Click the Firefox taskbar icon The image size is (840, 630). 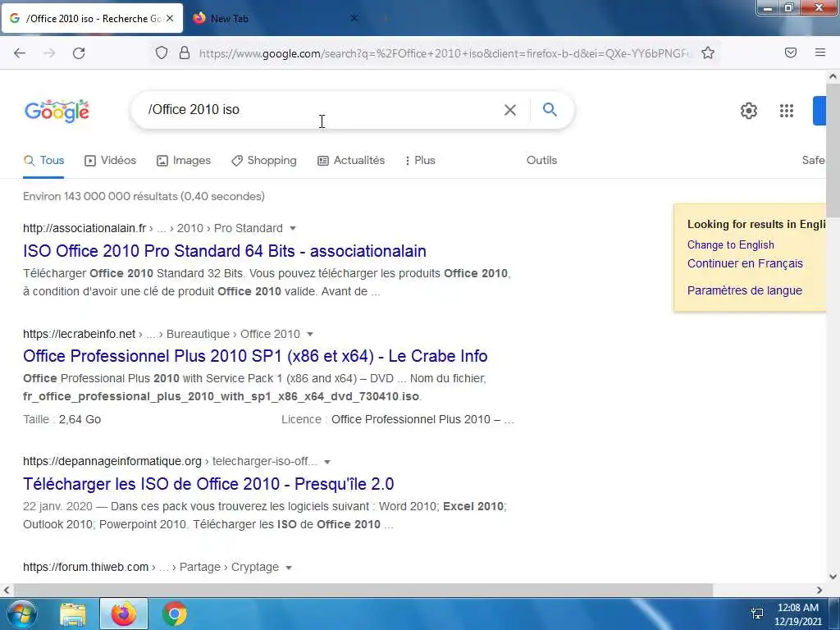tap(124, 614)
